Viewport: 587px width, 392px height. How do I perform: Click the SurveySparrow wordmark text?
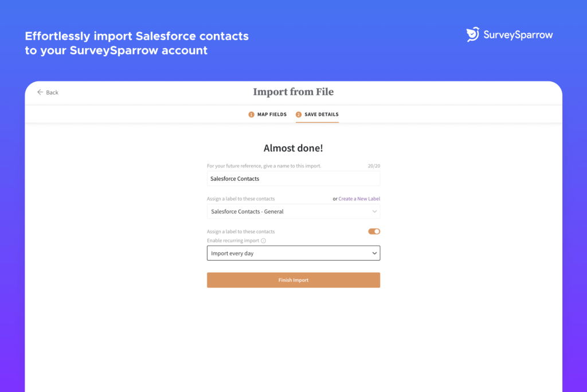518,35
